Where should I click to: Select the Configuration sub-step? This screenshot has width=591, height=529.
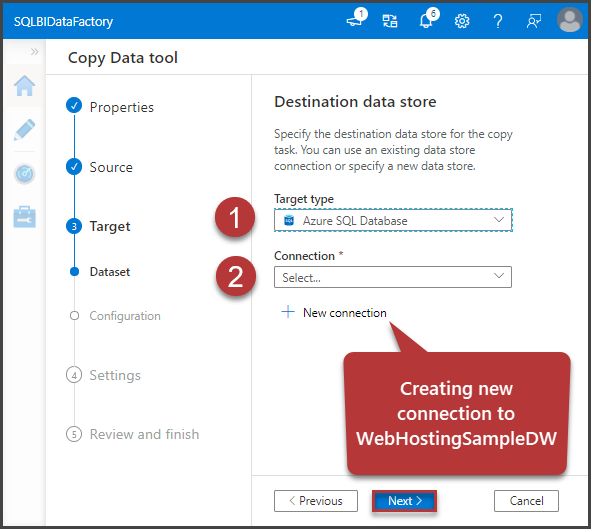click(125, 316)
